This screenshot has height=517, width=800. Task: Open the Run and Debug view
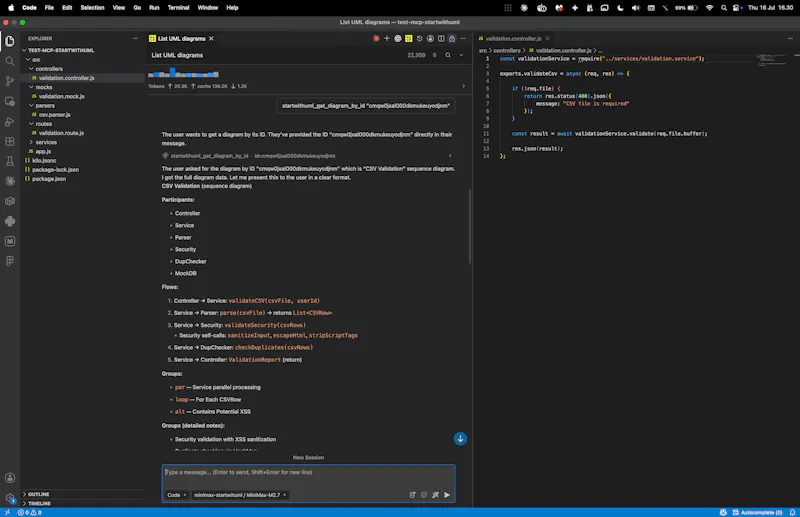(10, 121)
